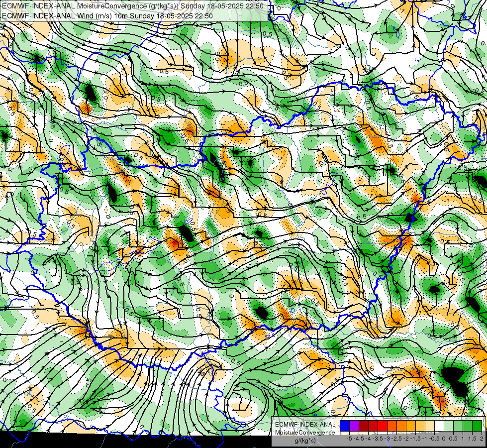The image size is (487, 448).
Task: Click the '-4.5' legend tick label
Action: (359, 439)
